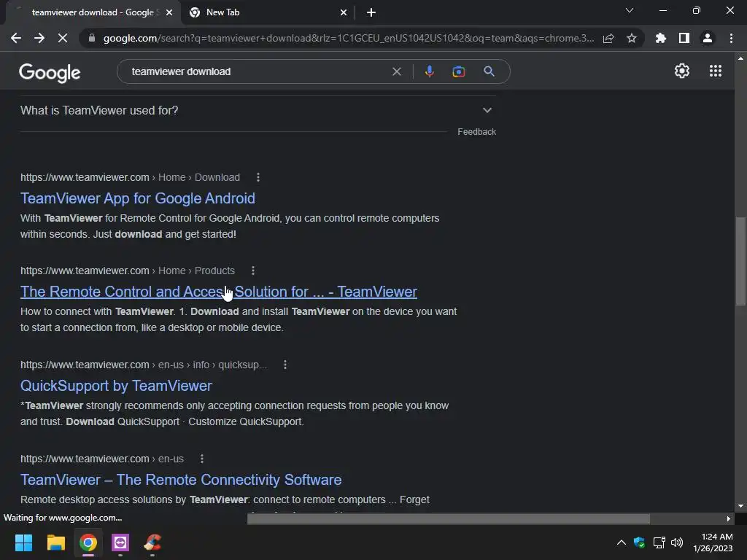This screenshot has height=560, width=747.
Task: Open the TeamViewer taskbar icon
Action: click(120, 542)
